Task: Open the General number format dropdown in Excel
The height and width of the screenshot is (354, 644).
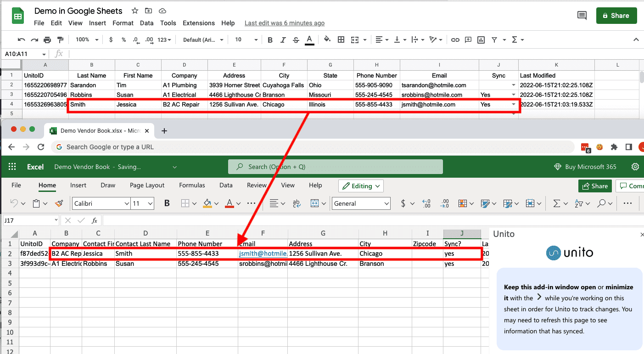Action: coord(361,202)
